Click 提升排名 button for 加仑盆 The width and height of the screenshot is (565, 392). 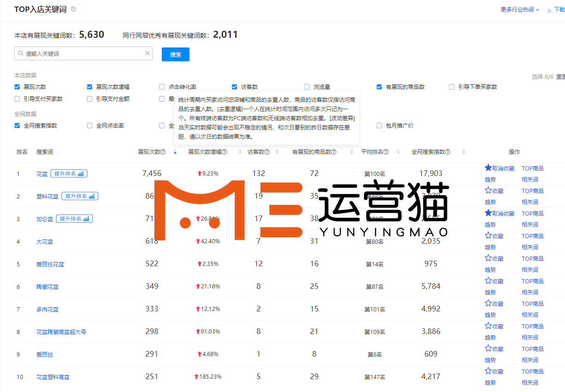74,219
